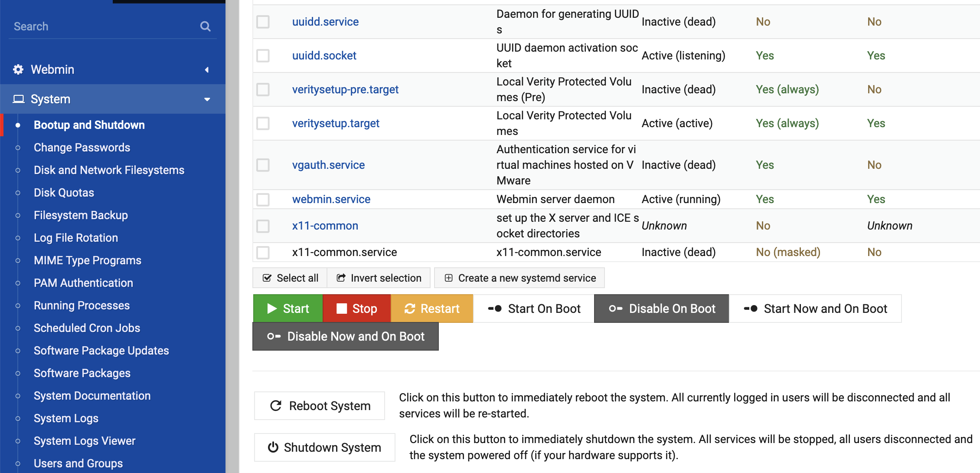The image size is (980, 473).
Task: Click the Start On Boot label
Action: [x=544, y=309]
